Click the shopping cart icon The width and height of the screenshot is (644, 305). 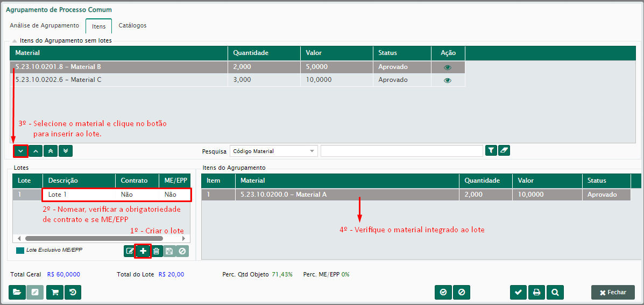click(54, 292)
